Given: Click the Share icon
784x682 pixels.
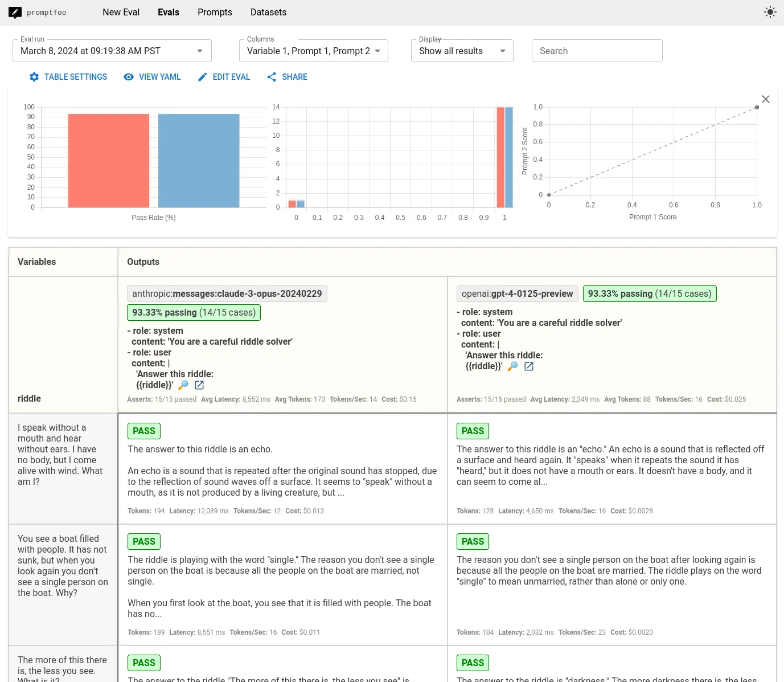Looking at the screenshot, I should (272, 77).
